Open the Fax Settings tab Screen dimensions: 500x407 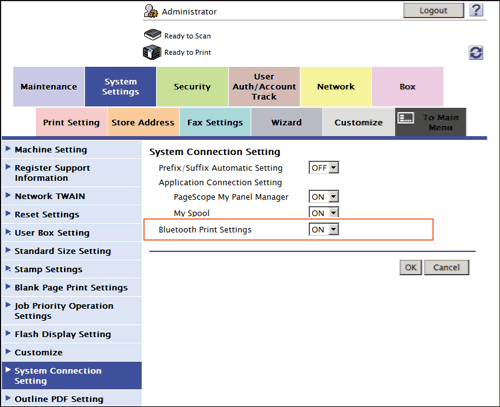pyautogui.click(x=215, y=122)
